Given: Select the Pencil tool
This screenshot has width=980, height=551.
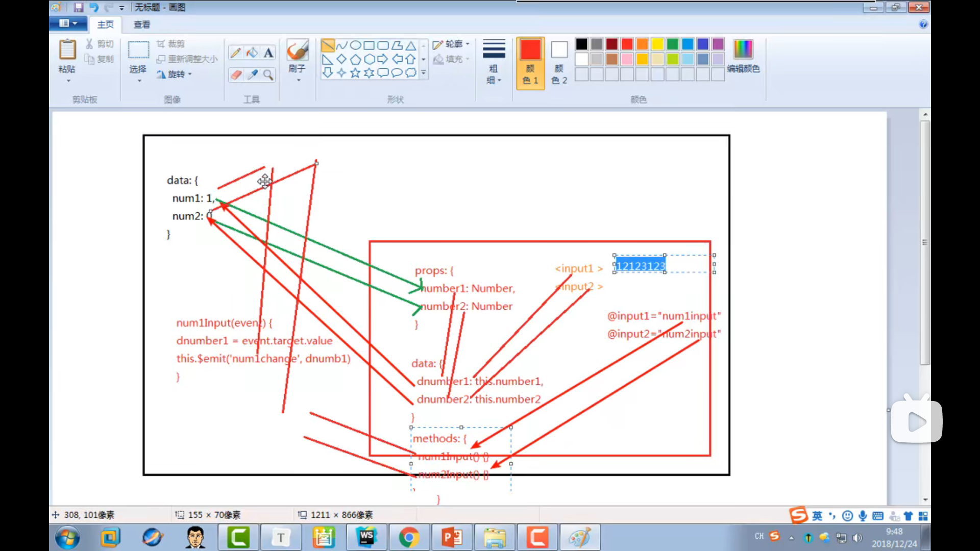Looking at the screenshot, I should 235,53.
